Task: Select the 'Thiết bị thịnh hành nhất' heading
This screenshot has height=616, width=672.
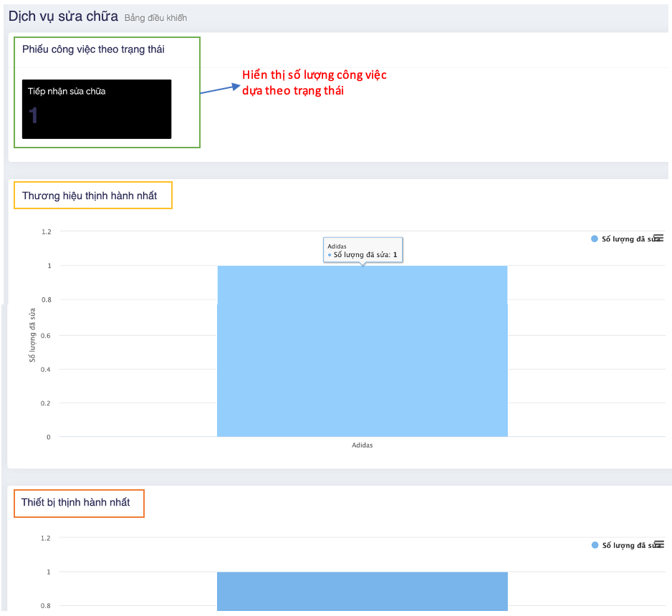Action: pos(76,502)
